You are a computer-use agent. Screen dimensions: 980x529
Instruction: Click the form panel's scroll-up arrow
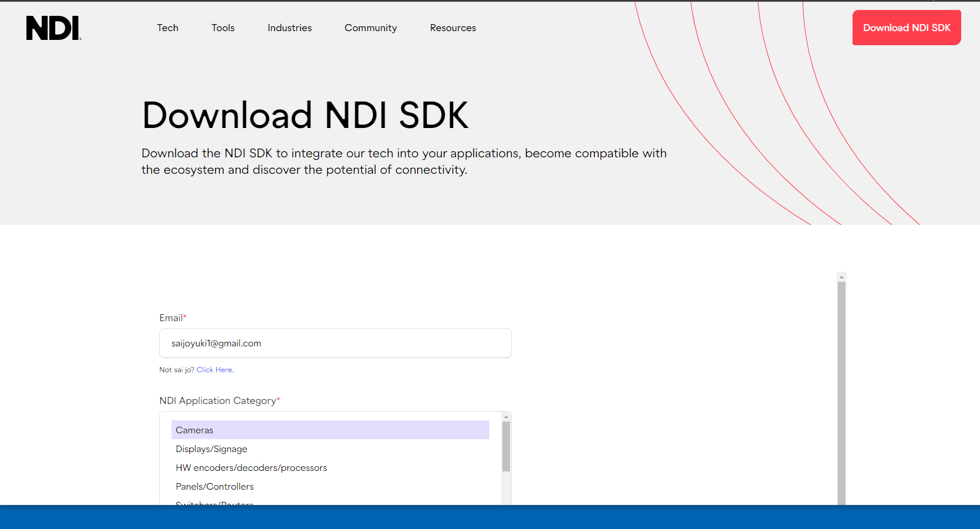pos(841,277)
